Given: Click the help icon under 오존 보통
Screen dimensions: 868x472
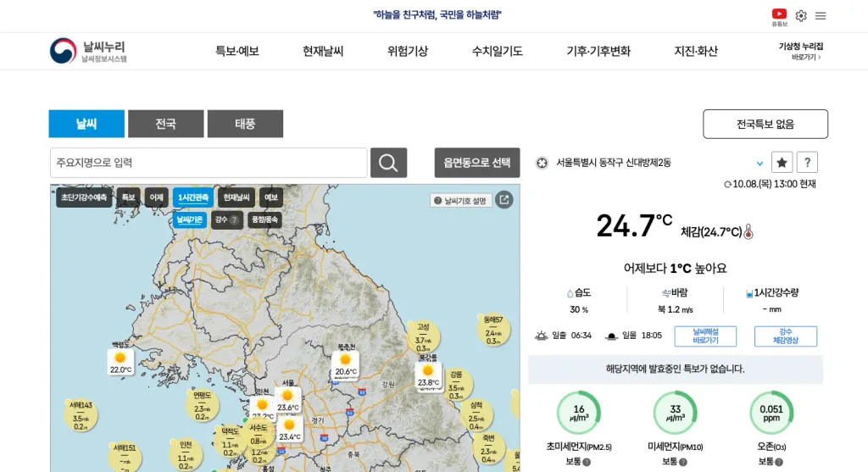Looking at the screenshot, I should (x=779, y=462).
